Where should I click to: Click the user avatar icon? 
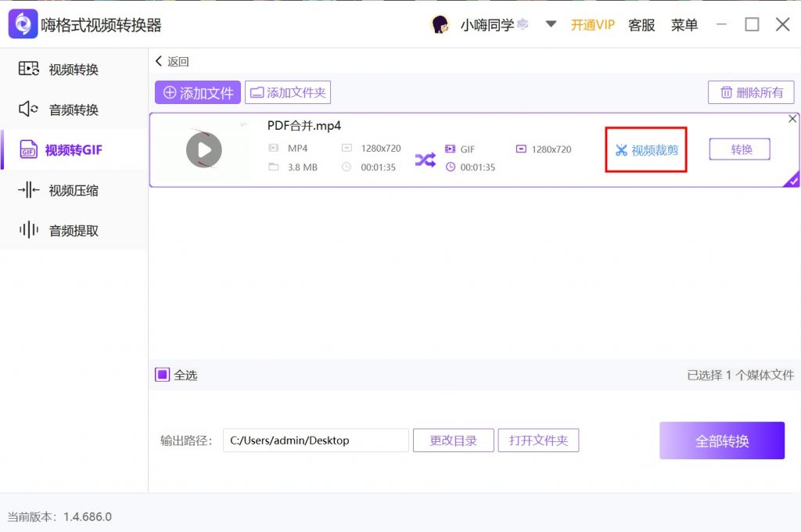point(440,24)
